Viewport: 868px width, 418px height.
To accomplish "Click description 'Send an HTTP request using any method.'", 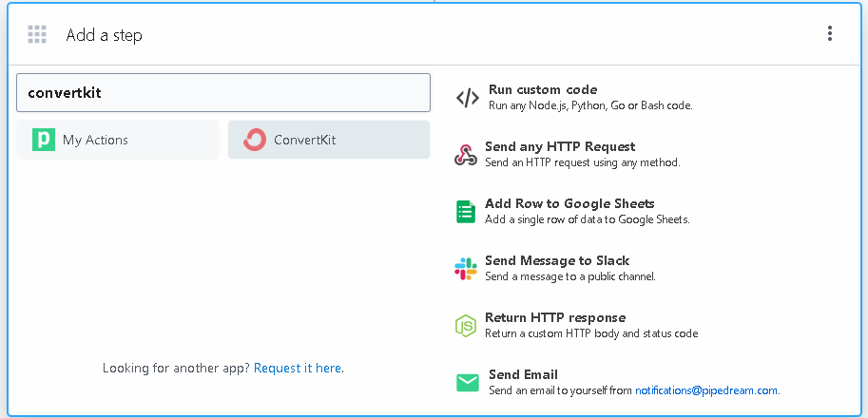I will (x=583, y=162).
